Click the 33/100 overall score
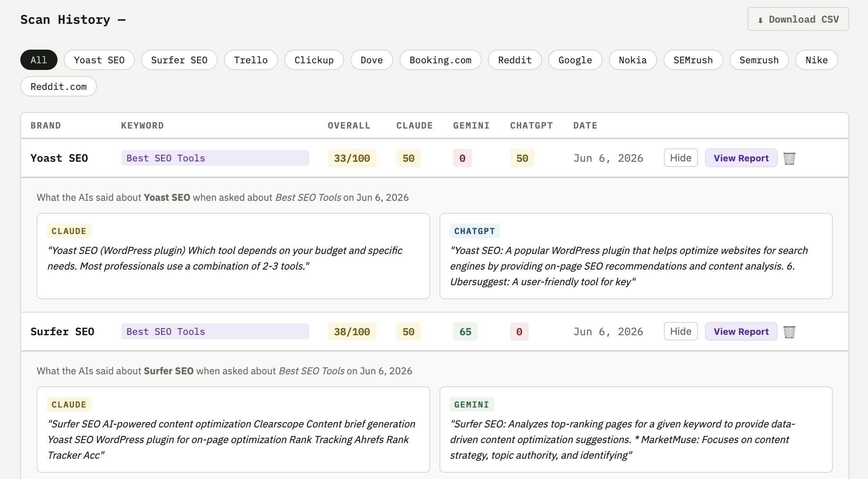The width and height of the screenshot is (868, 479). coord(352,158)
